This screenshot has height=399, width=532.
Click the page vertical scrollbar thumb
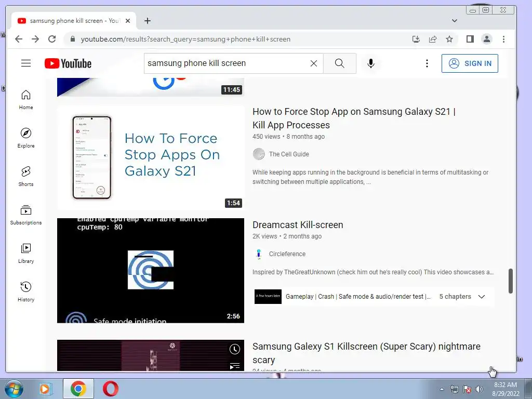point(511,281)
